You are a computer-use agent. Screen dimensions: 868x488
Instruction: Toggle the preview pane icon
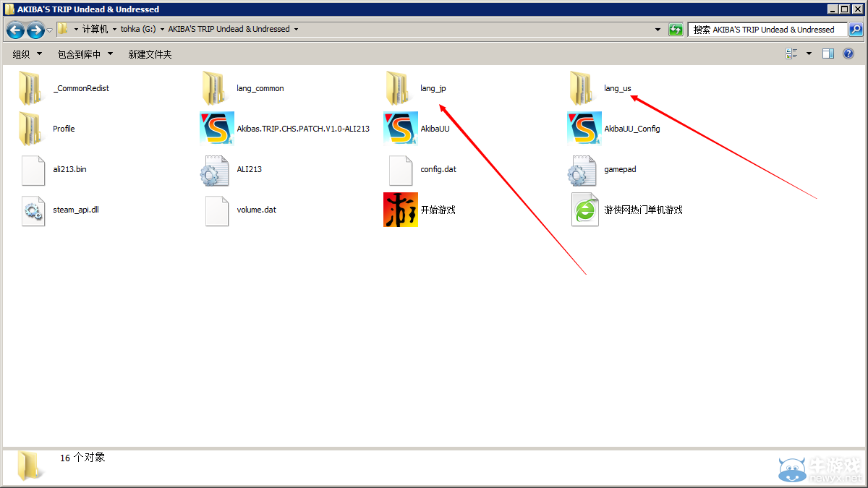point(828,53)
